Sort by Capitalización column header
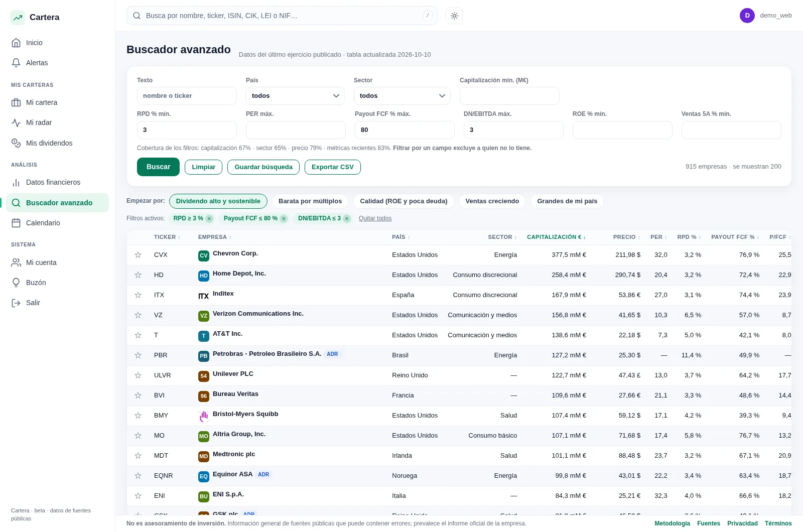803x532 pixels. (556, 237)
